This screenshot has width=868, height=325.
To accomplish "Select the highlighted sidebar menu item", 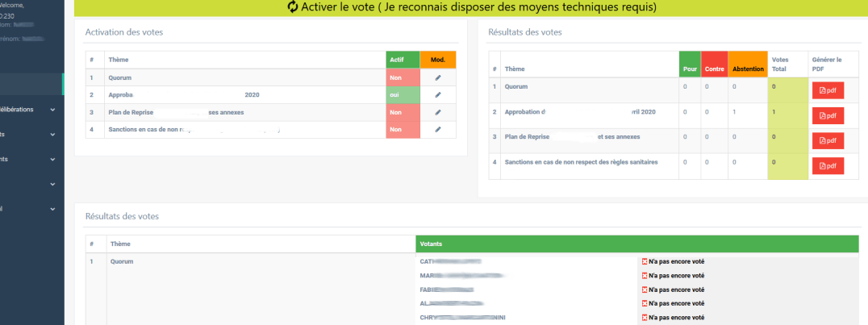I will (x=31, y=84).
